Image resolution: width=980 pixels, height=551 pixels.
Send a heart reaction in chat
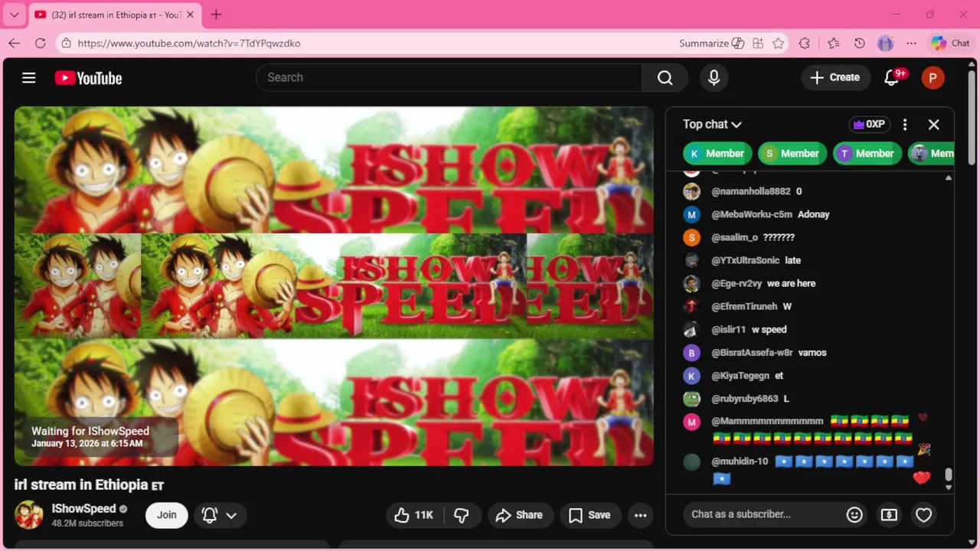point(923,515)
